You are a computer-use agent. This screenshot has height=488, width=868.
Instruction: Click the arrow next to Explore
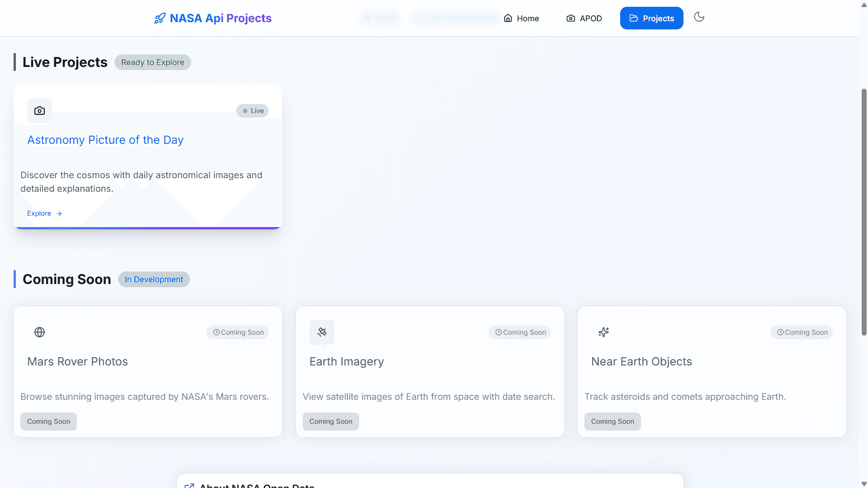59,213
